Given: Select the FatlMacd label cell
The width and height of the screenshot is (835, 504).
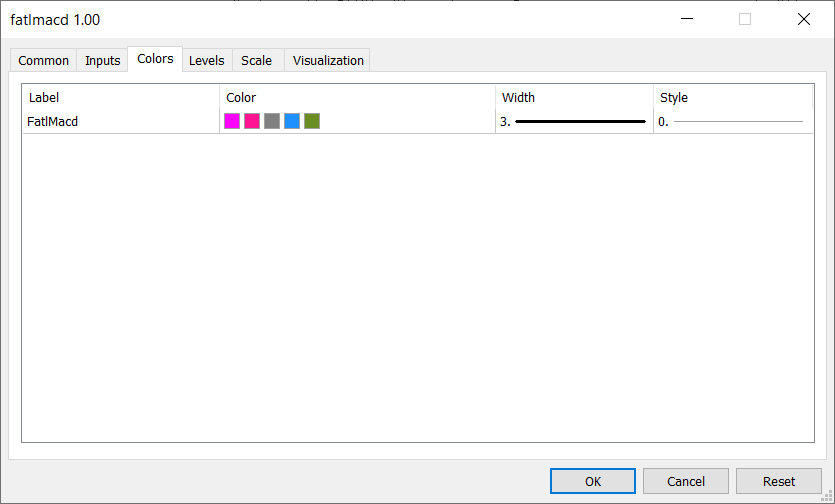Looking at the screenshot, I should pyautogui.click(x=121, y=121).
